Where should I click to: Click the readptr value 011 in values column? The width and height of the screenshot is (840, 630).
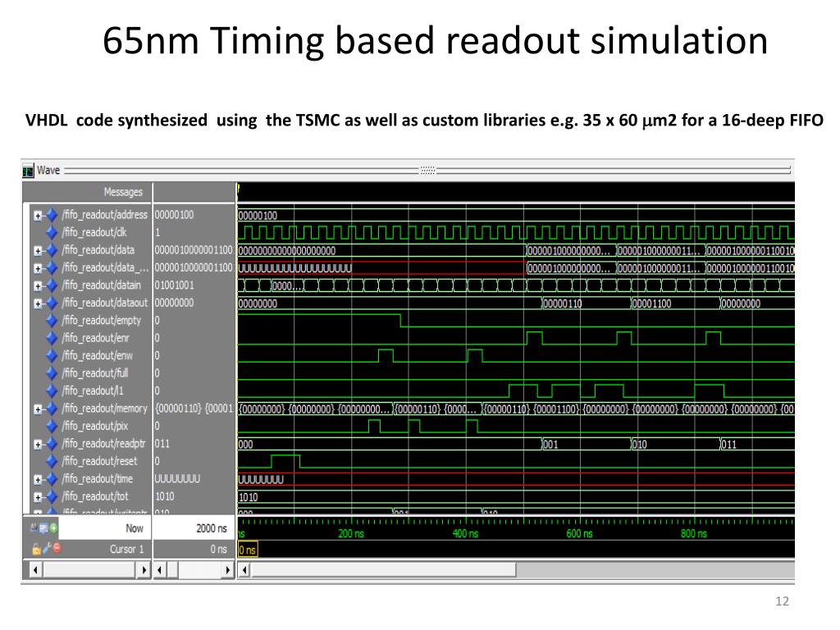click(162, 444)
